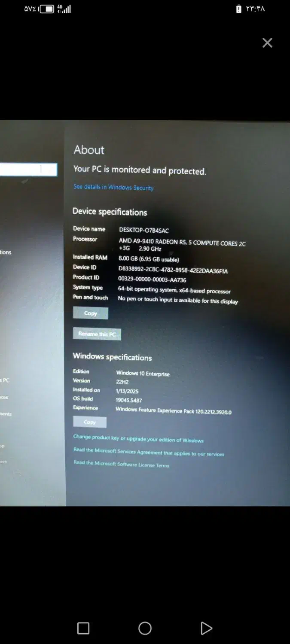Click Copy button under Windows specifications
The image size is (290, 644).
[x=90, y=422]
